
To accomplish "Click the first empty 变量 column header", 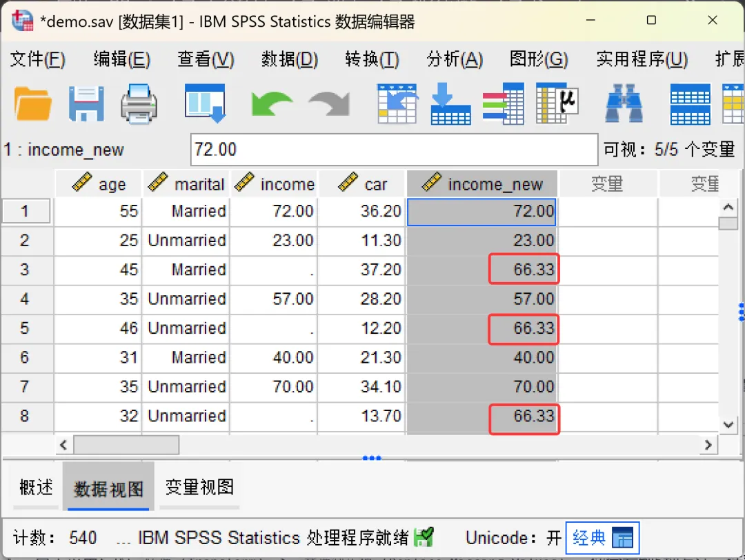I will point(608,184).
